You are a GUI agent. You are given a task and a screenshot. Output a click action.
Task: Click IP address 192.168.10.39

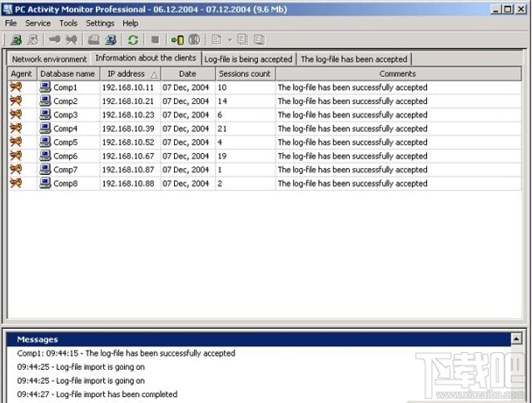pyautogui.click(x=128, y=129)
